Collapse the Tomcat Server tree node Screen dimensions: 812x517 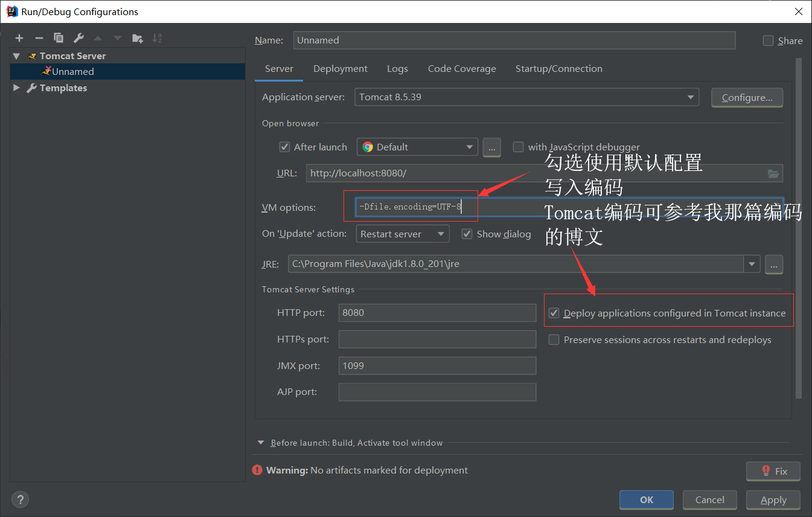pyautogui.click(x=17, y=56)
